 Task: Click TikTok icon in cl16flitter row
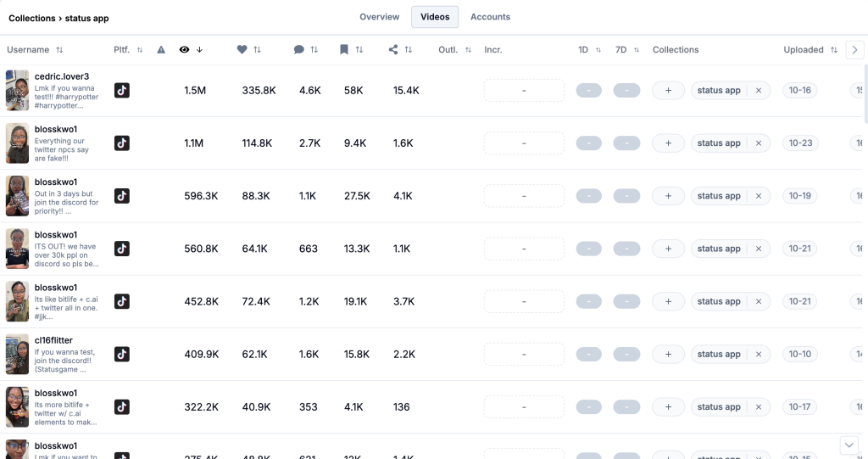(x=122, y=354)
